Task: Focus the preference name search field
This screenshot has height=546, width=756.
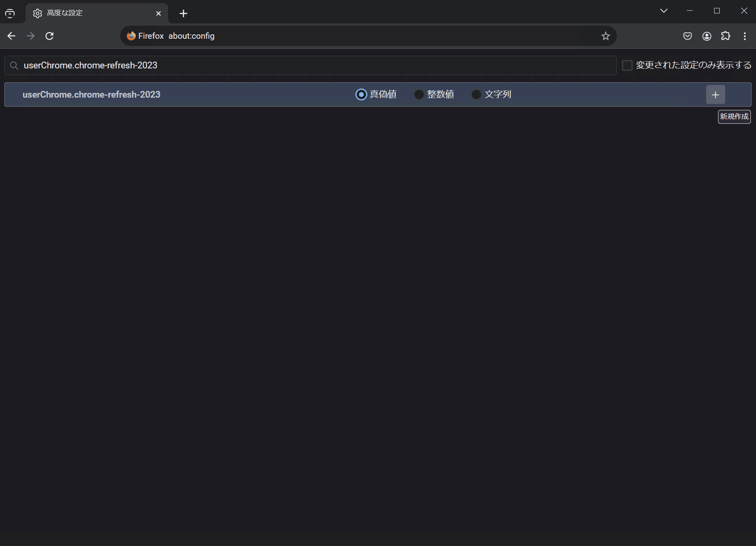Action: click(310, 65)
